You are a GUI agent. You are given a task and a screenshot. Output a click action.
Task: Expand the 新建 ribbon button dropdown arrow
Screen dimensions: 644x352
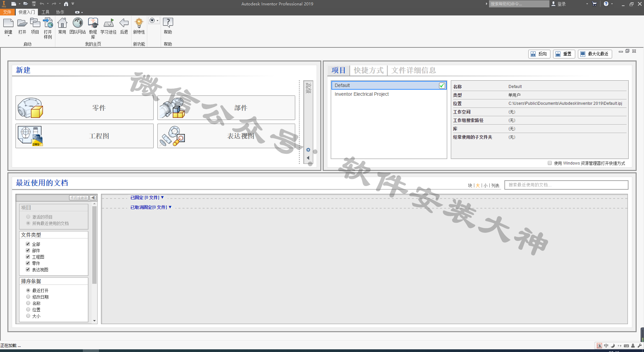coord(8,36)
